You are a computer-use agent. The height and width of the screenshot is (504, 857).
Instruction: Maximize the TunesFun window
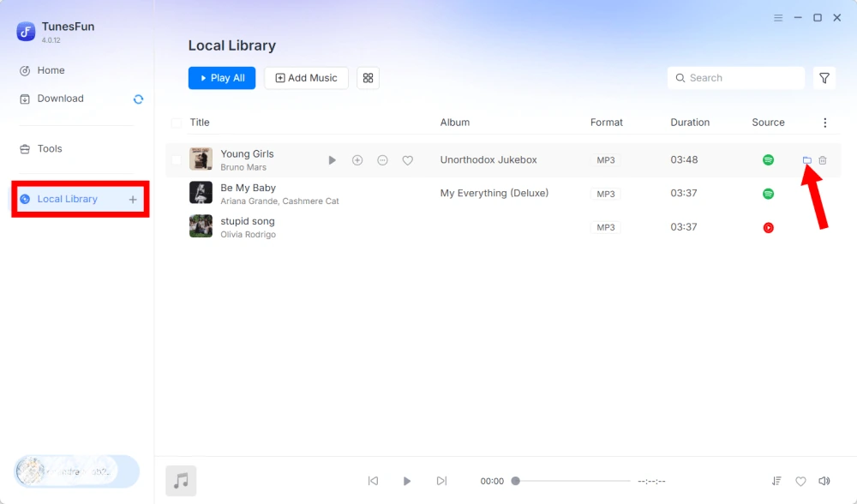tap(818, 18)
